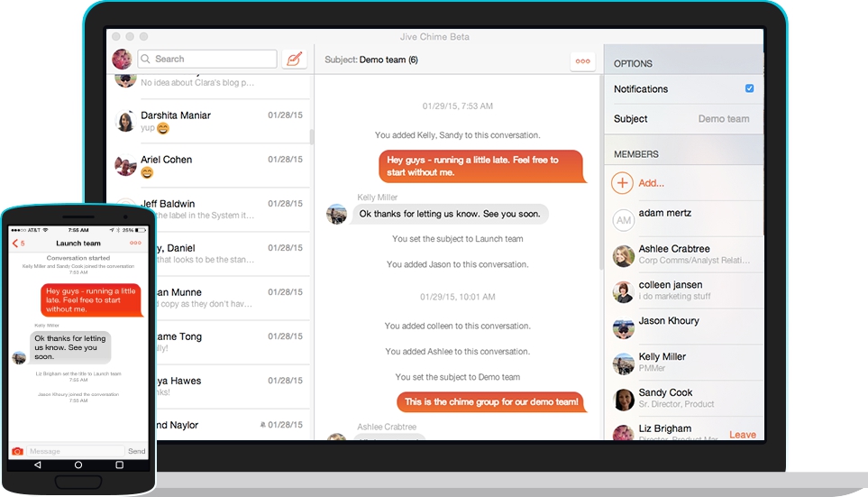Tap the three-dot menu on phone header

135,244
